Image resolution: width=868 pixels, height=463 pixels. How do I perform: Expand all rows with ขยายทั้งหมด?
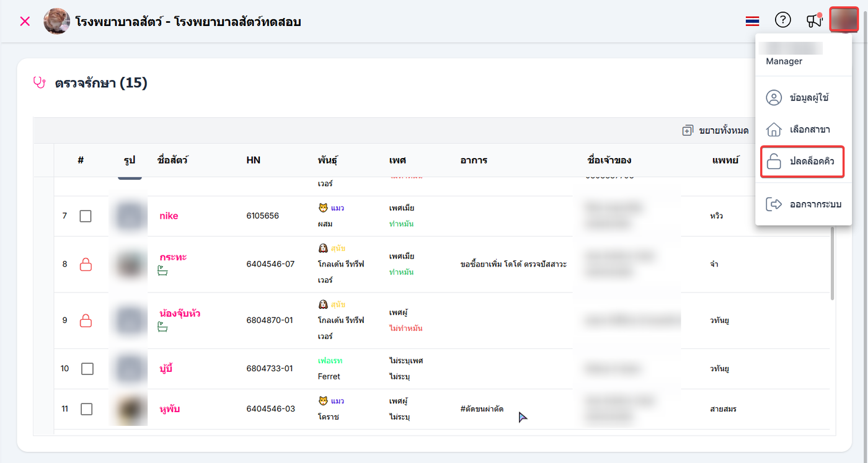(x=715, y=131)
